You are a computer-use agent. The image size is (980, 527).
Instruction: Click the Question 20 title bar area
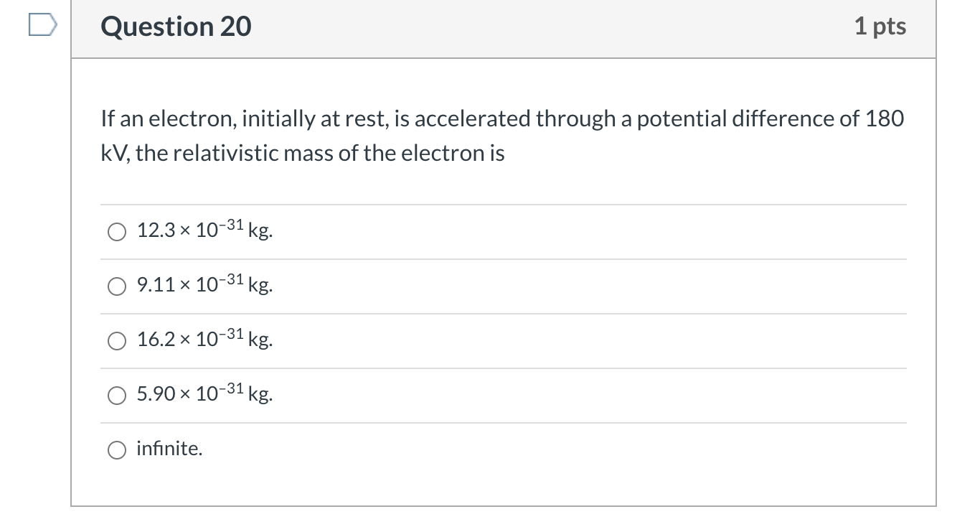tap(502, 27)
